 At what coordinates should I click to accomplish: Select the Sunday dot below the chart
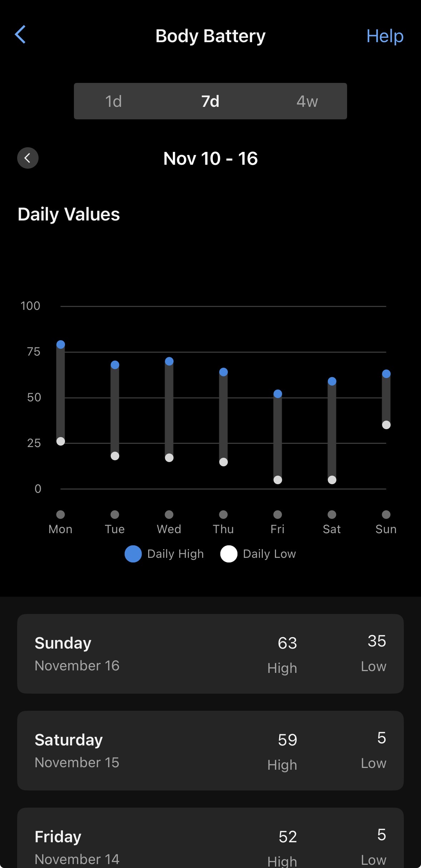pyautogui.click(x=386, y=515)
